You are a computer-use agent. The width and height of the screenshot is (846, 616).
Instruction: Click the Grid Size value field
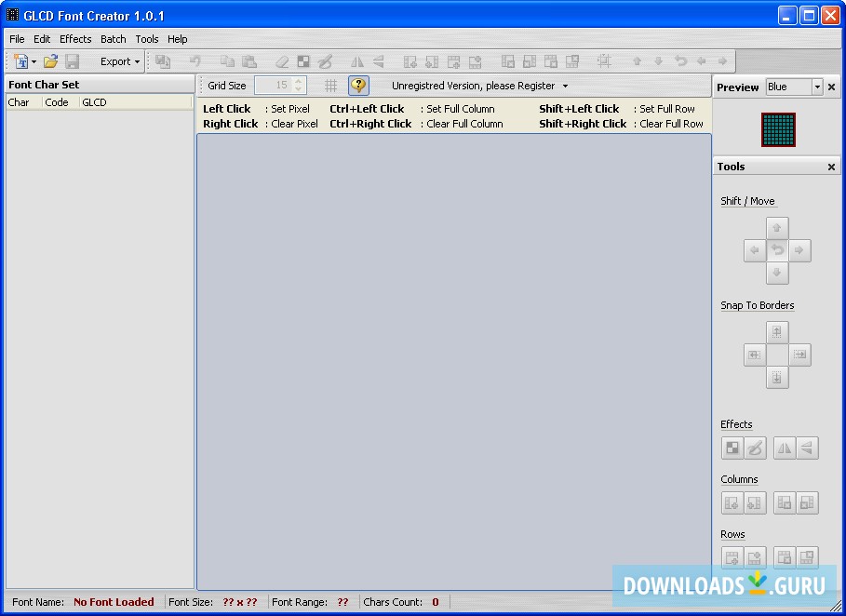[x=274, y=86]
